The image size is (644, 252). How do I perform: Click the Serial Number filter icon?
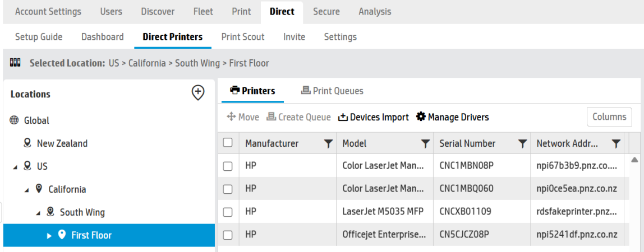click(522, 144)
